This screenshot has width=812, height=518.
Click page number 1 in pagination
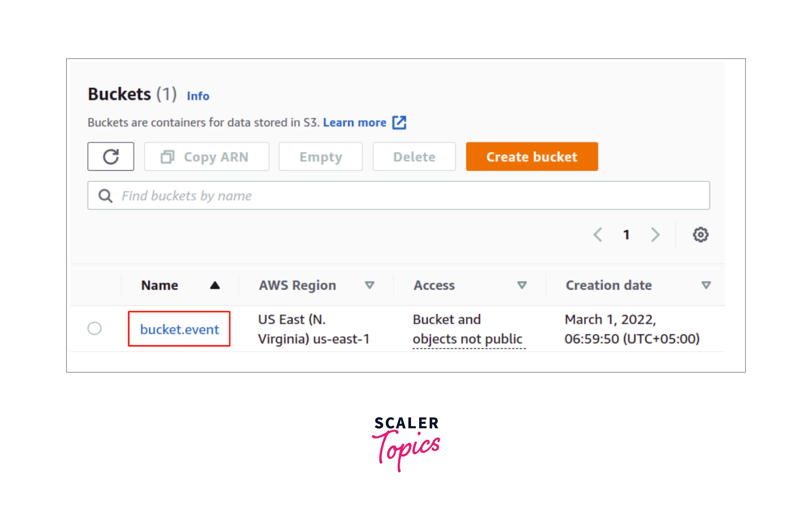tap(626, 235)
